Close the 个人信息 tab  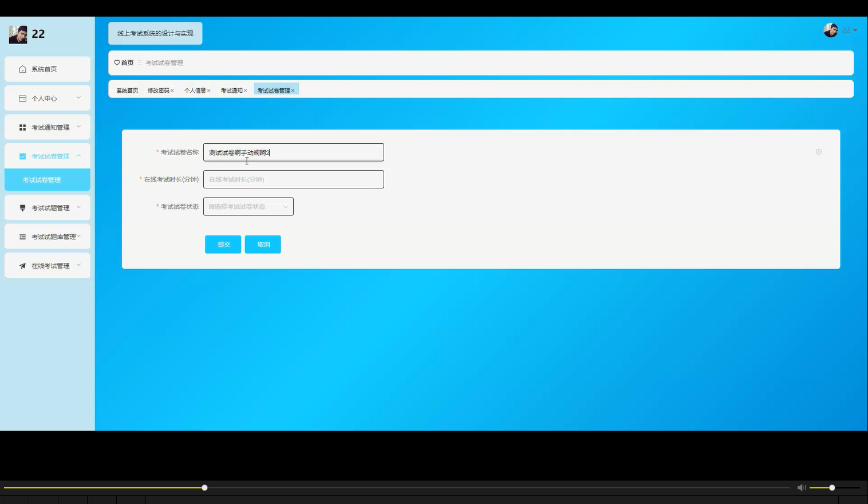pos(209,90)
